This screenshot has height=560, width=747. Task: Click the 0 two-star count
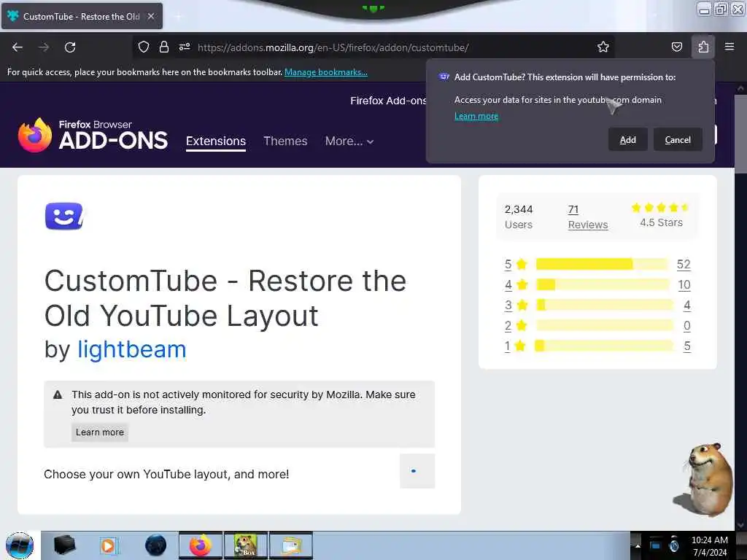(687, 326)
